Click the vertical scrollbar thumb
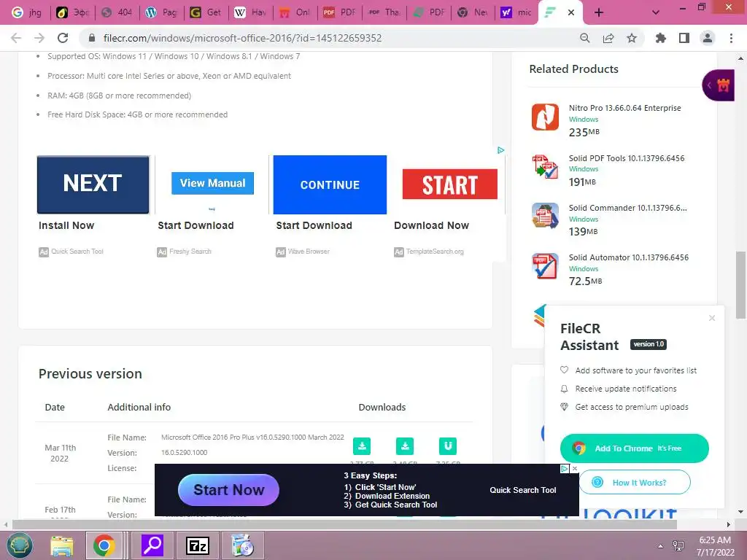 tap(740, 285)
